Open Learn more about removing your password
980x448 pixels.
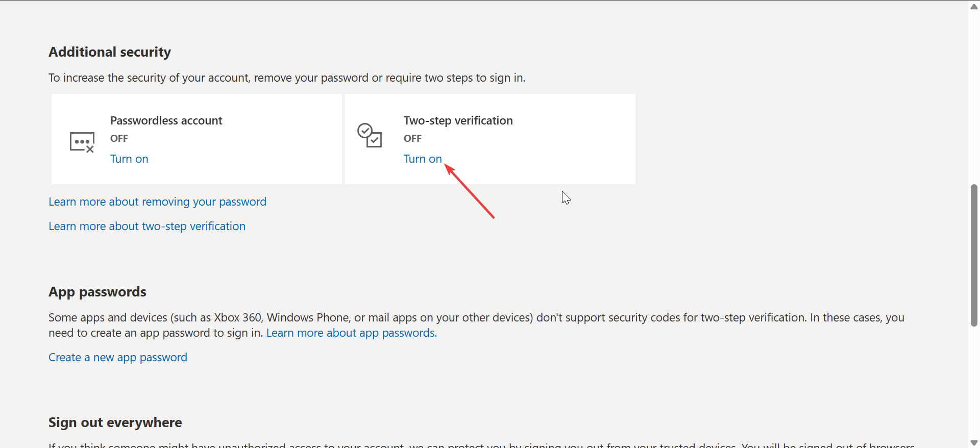click(157, 202)
